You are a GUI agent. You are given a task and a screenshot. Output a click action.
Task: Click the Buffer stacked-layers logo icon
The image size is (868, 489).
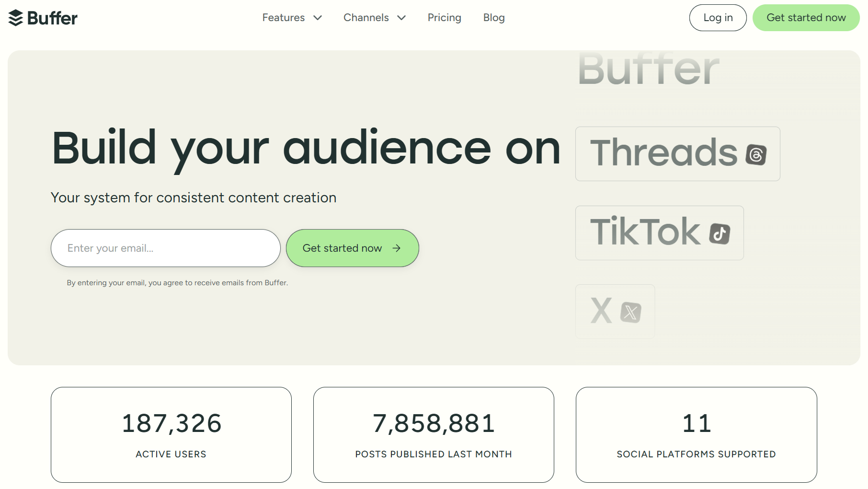click(16, 18)
